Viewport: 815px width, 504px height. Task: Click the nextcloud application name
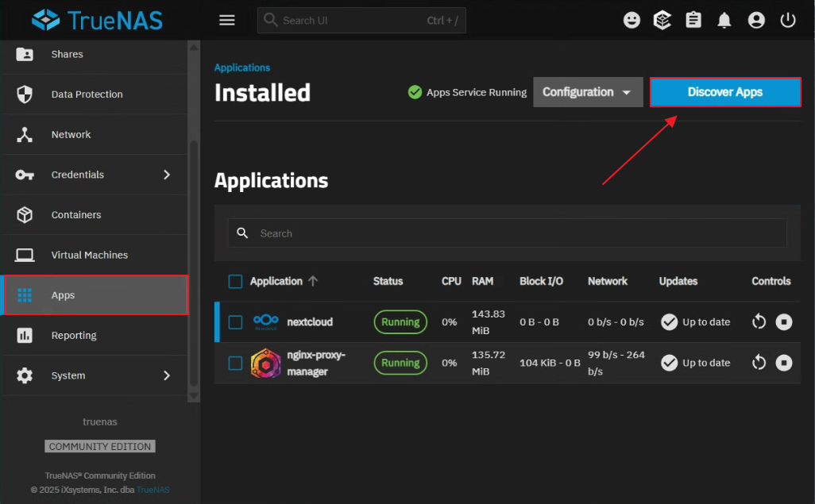tap(310, 322)
